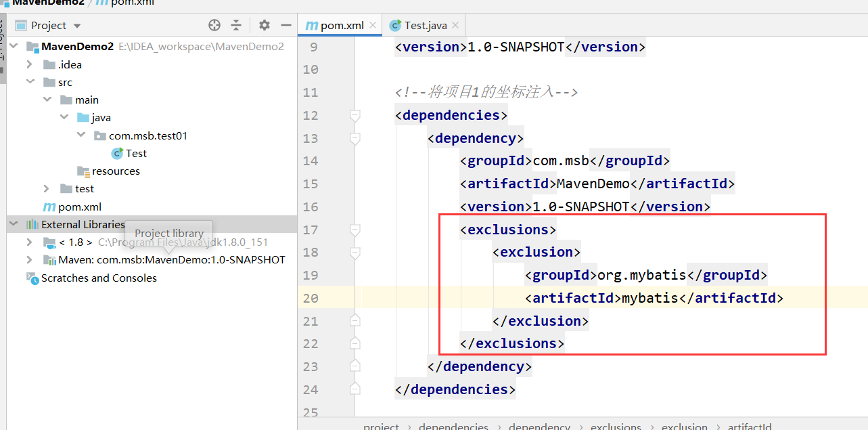The height and width of the screenshot is (430, 868).
Task: Expand the test folder
Action: click(47, 188)
